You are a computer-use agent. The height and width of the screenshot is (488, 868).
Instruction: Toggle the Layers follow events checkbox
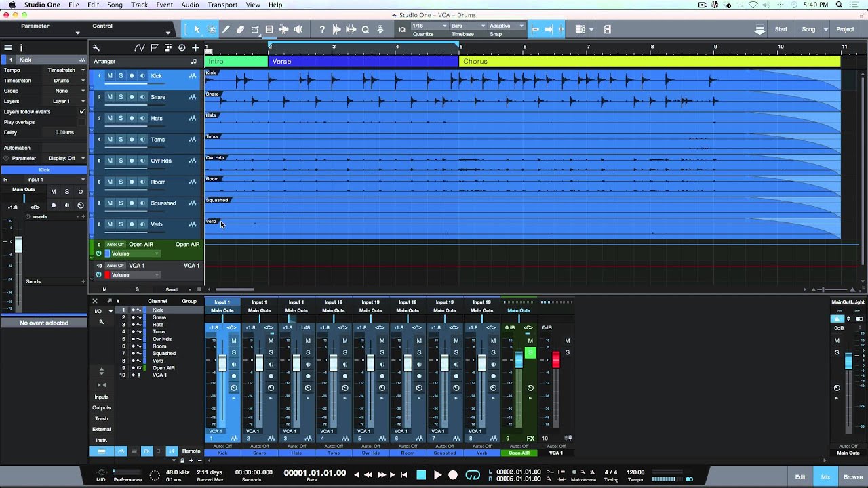(x=82, y=112)
